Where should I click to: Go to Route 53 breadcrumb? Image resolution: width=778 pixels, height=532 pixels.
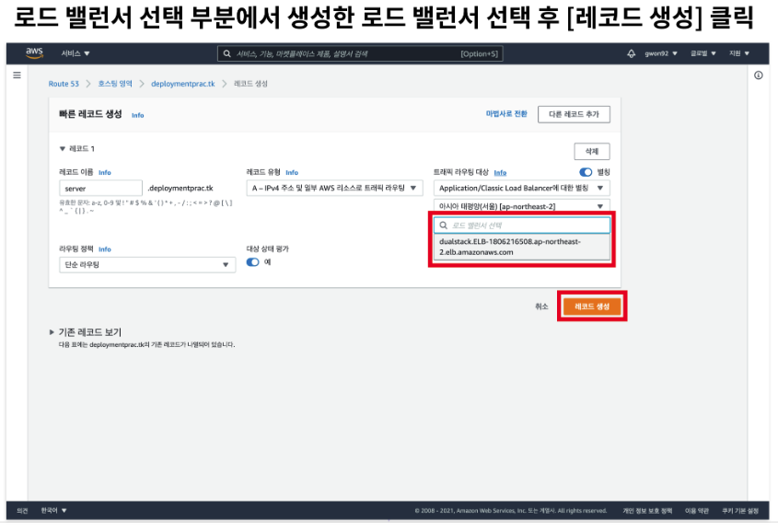[x=64, y=84]
